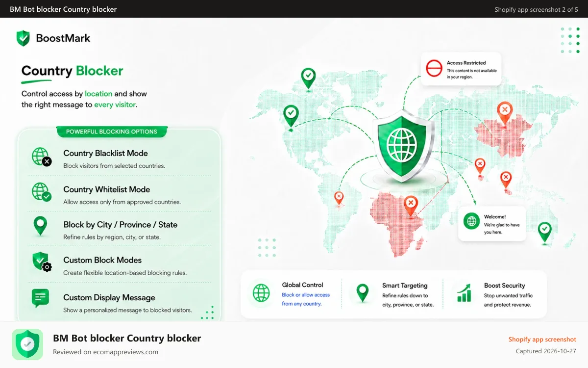Click the northernmost green check map pin

308,79
